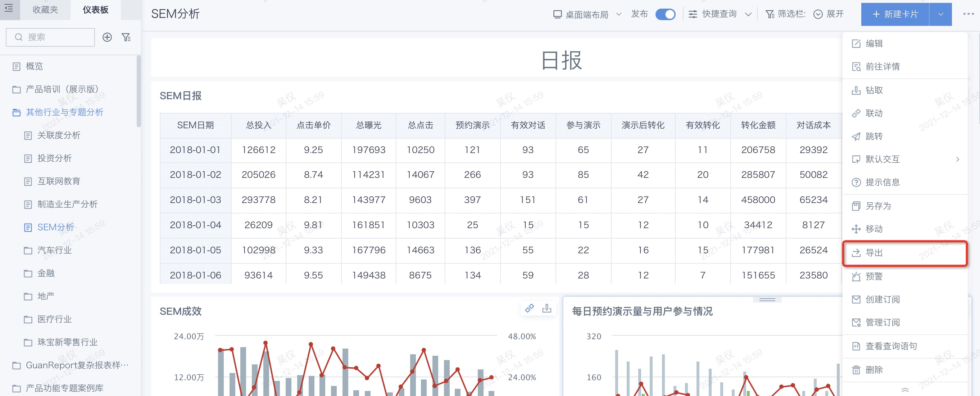The height and width of the screenshot is (396, 980).
Task: Expand the filter bar with 展开
Action: click(x=829, y=14)
